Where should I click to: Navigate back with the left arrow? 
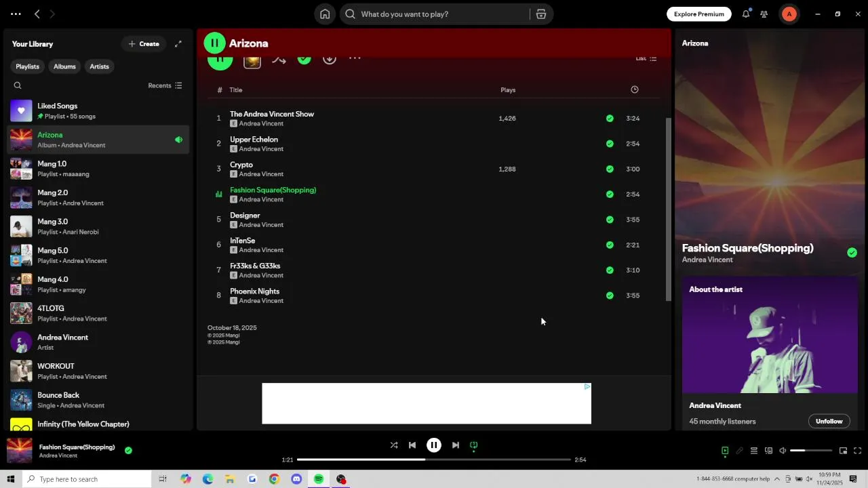(x=37, y=14)
